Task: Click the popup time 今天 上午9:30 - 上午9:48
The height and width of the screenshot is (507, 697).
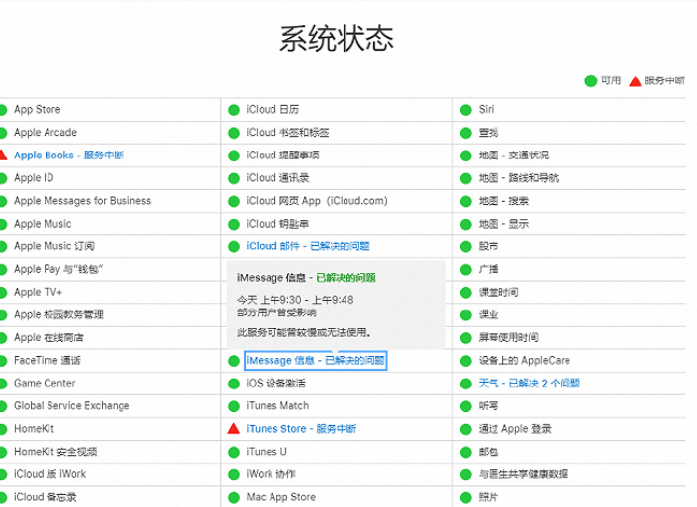Action: [295, 300]
